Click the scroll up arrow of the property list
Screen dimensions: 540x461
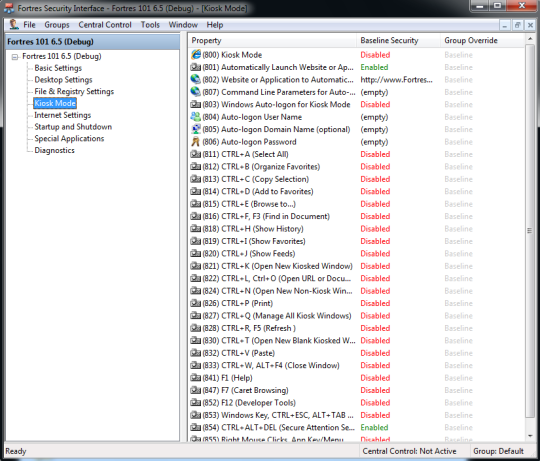530,39
